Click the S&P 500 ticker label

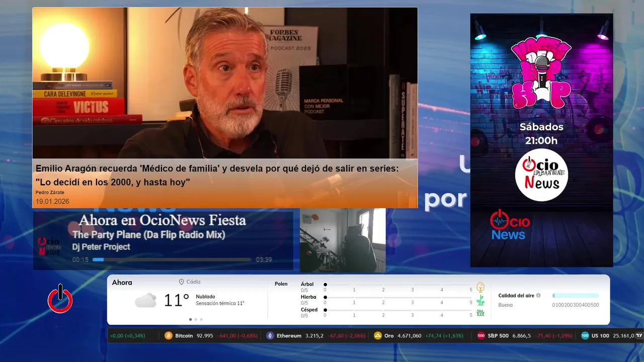[498, 336]
